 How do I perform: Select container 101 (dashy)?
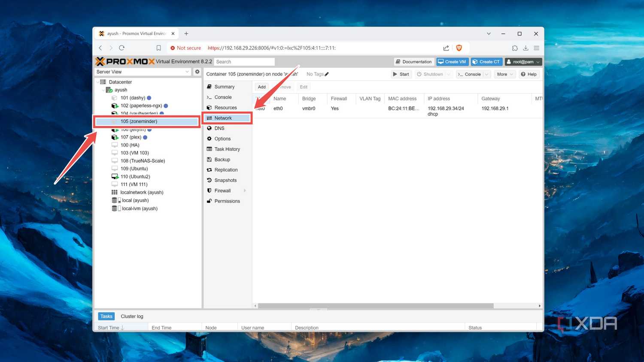133,98
